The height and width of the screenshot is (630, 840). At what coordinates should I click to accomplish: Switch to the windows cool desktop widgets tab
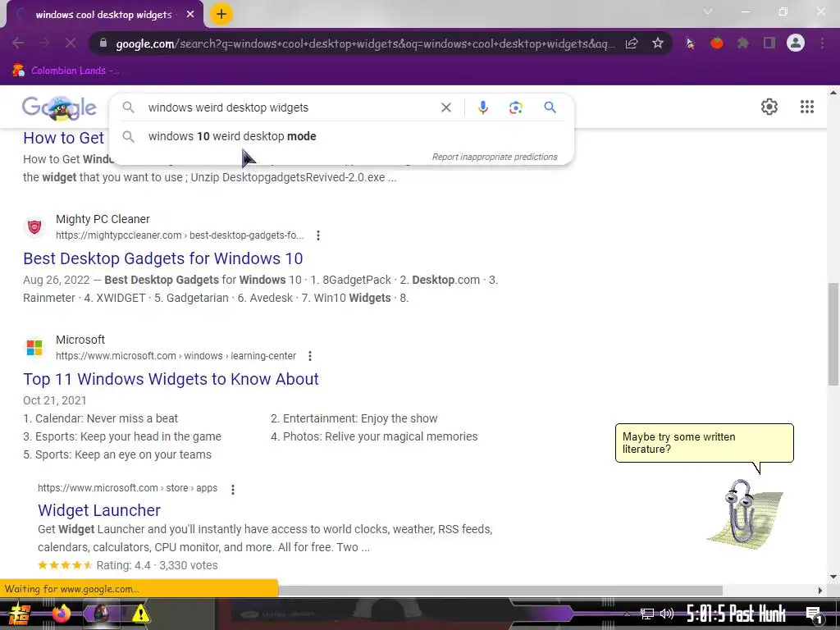(104, 15)
